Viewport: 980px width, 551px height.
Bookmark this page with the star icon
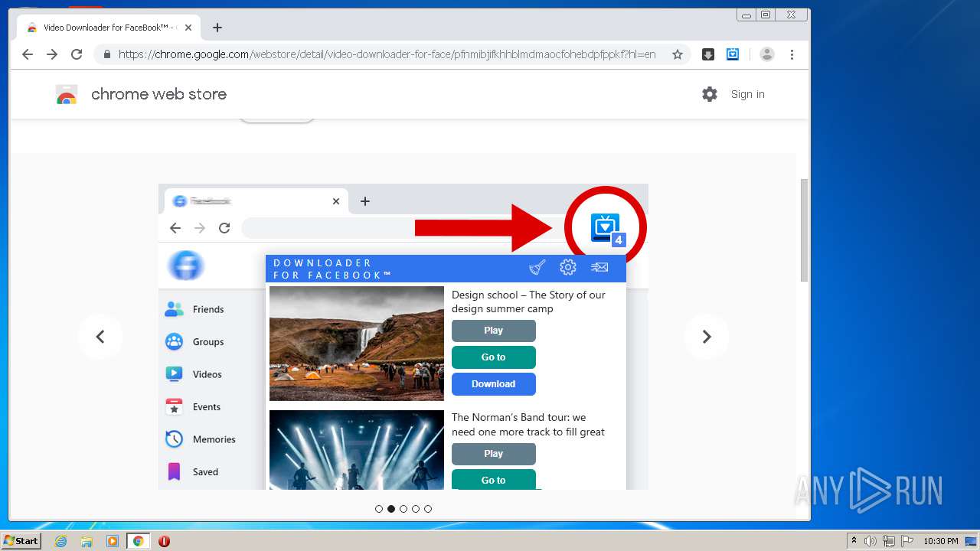(x=678, y=54)
